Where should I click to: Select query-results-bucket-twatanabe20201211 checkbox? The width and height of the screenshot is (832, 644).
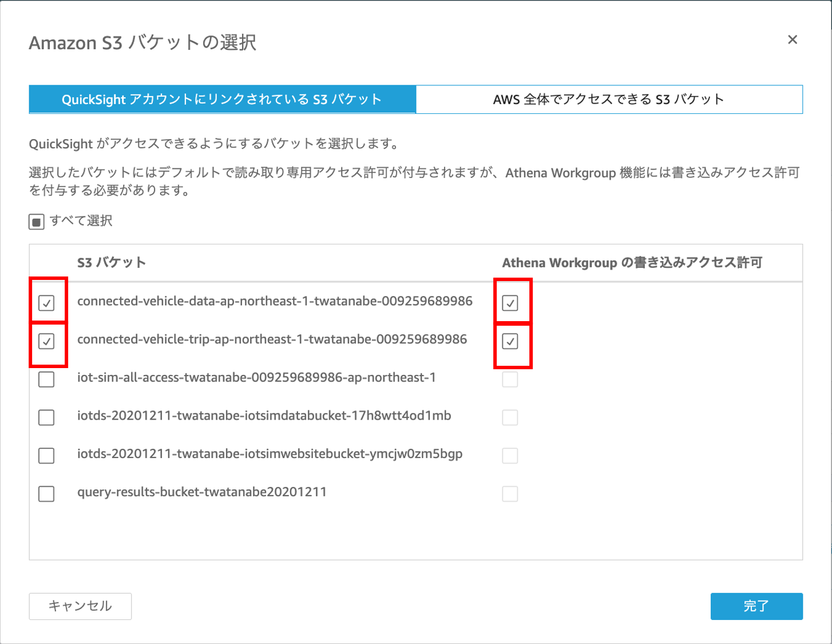tap(46, 493)
